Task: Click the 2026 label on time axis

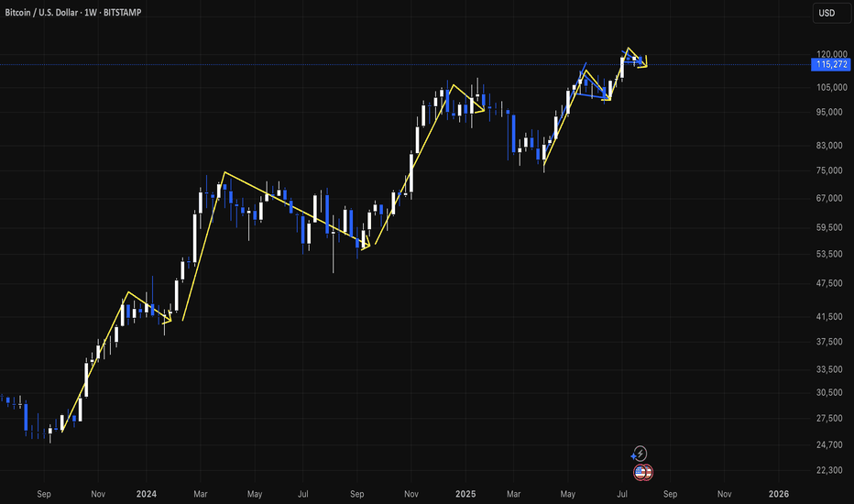Action: click(x=778, y=494)
